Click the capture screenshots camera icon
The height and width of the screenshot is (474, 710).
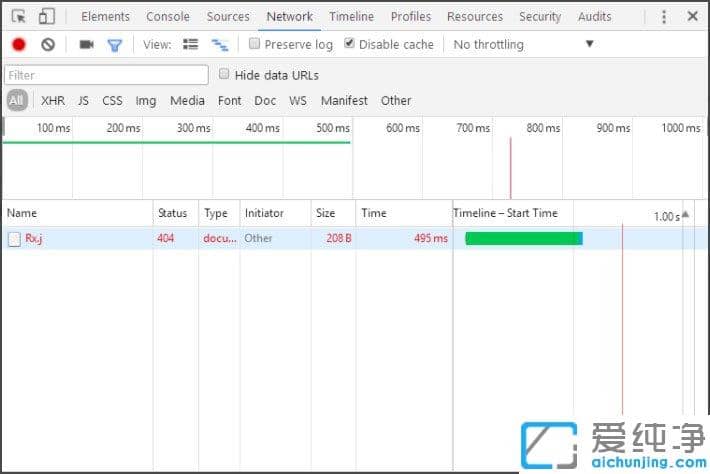click(86, 45)
